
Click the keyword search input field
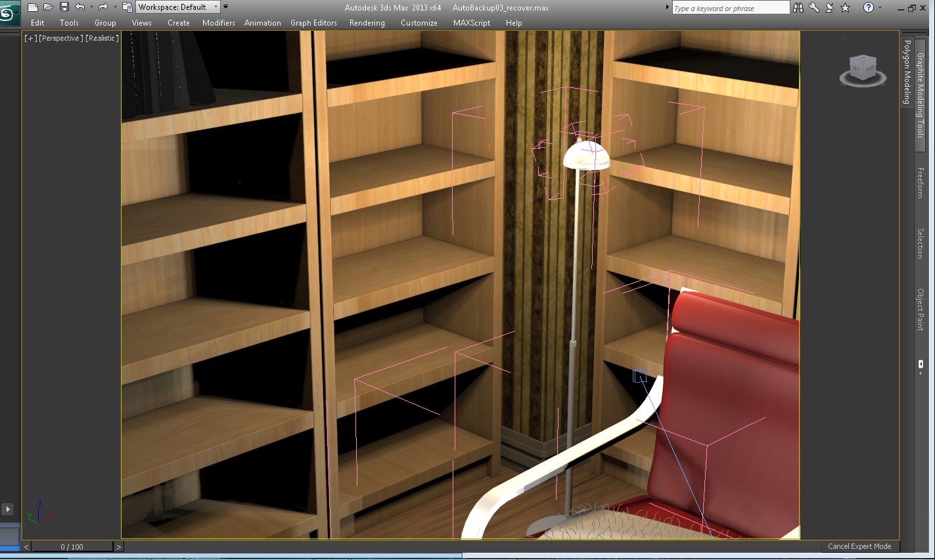pyautogui.click(x=730, y=8)
